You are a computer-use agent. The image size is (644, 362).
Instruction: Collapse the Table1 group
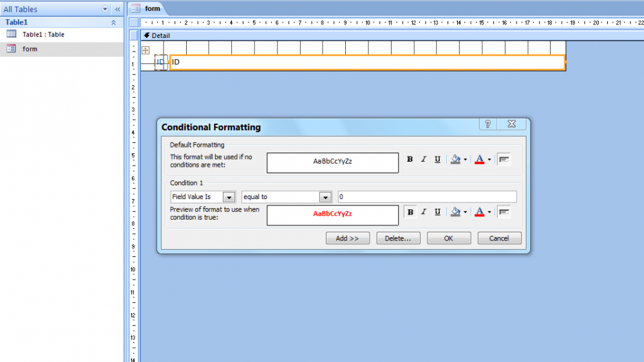(x=113, y=23)
